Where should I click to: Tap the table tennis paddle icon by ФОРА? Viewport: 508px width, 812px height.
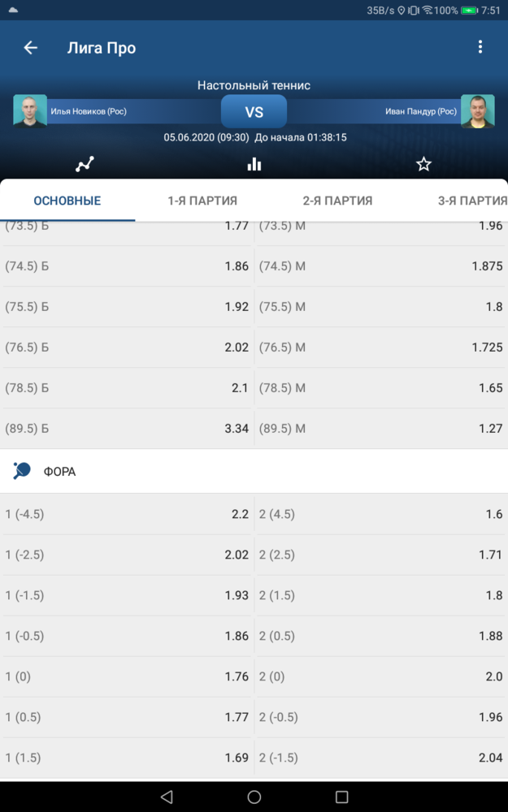(22, 471)
